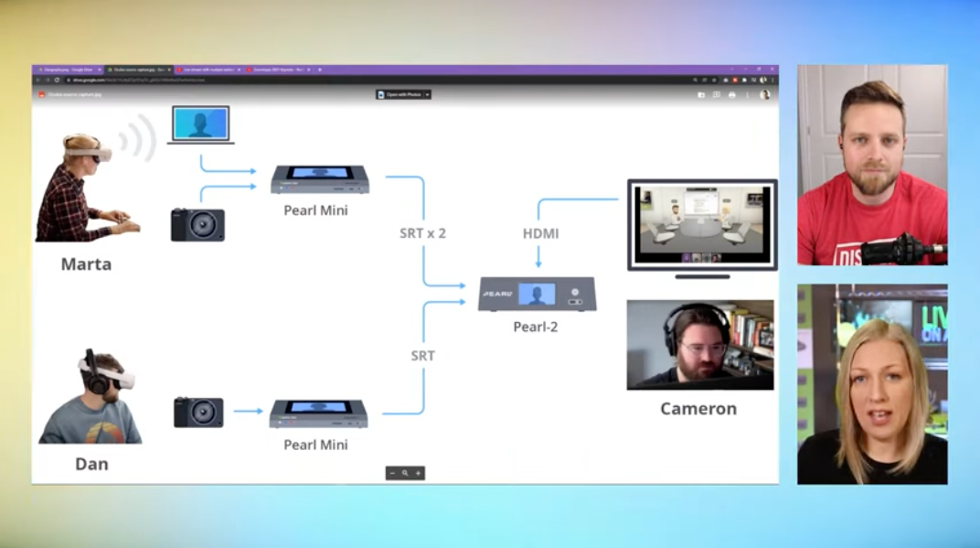Open Drive viewer more actions menu

pyautogui.click(x=748, y=95)
